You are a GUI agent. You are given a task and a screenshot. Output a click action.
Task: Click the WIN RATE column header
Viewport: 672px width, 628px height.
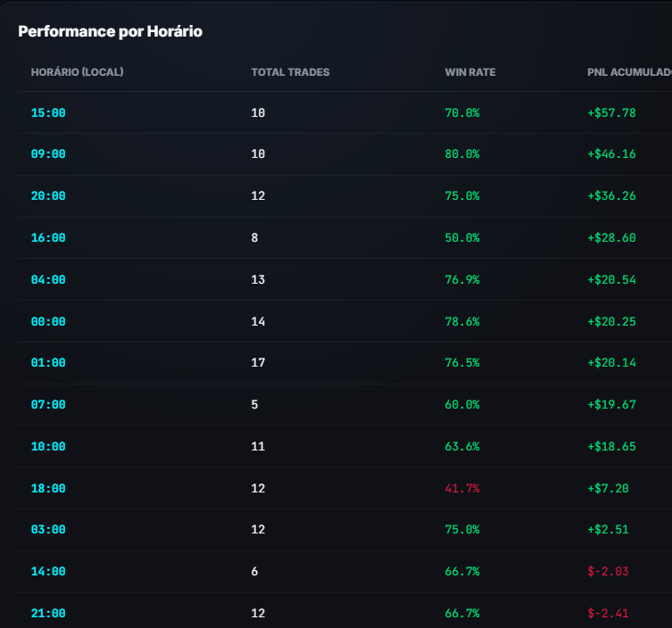(x=470, y=72)
